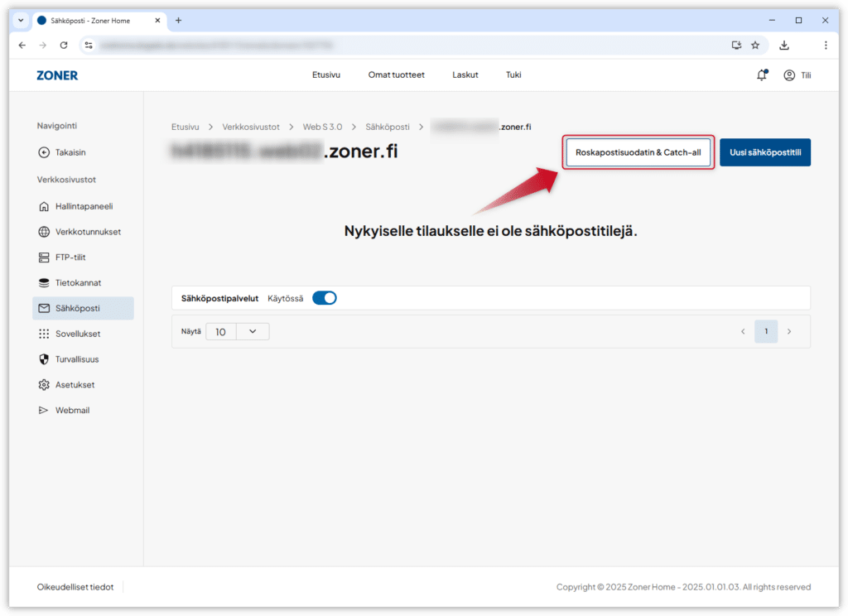The width and height of the screenshot is (848, 616).
Task: Click the browser address bar
Action: pos(406,45)
